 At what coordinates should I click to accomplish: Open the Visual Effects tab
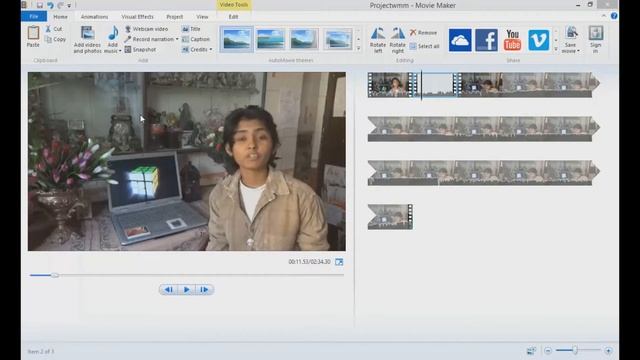pyautogui.click(x=138, y=17)
